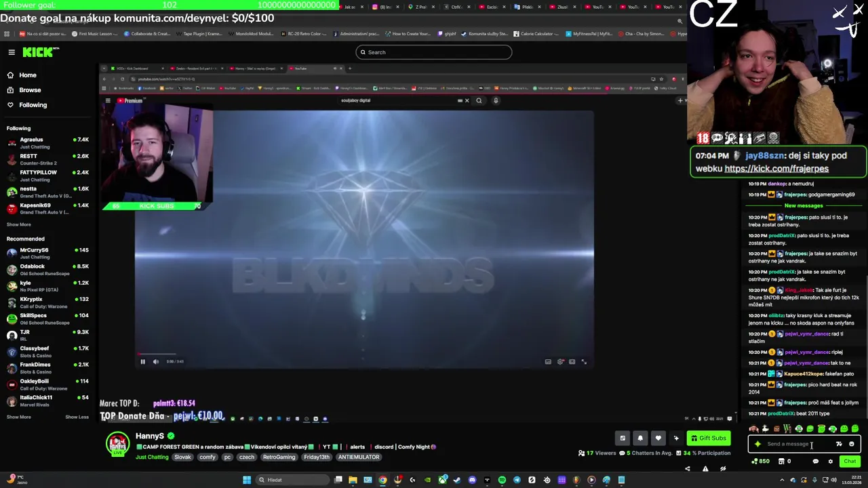Open the nestta channel

[x=47, y=192]
